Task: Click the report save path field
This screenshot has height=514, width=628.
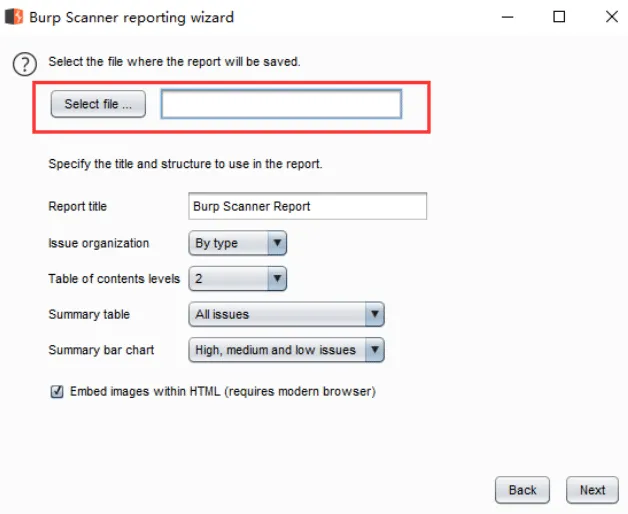Action: coord(281,104)
